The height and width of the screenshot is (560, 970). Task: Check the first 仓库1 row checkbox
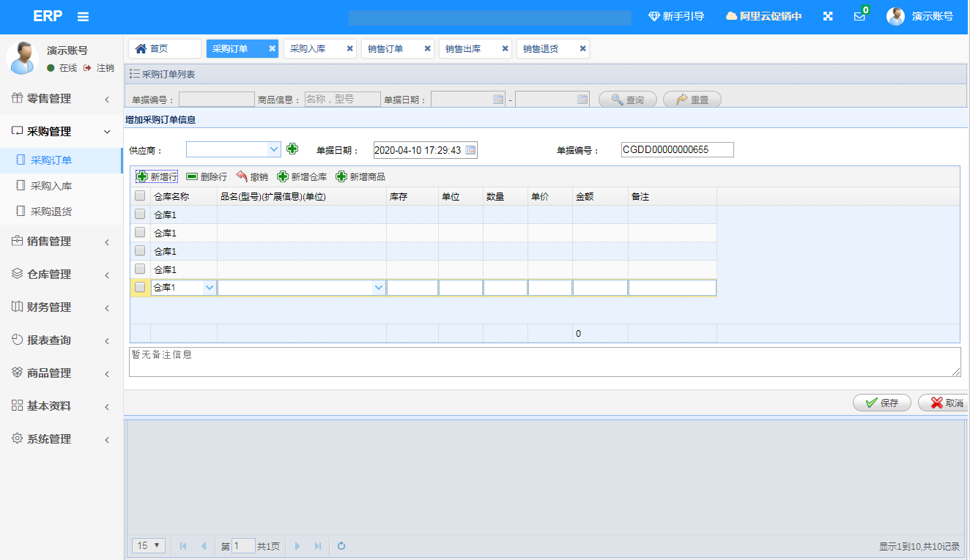tap(140, 214)
